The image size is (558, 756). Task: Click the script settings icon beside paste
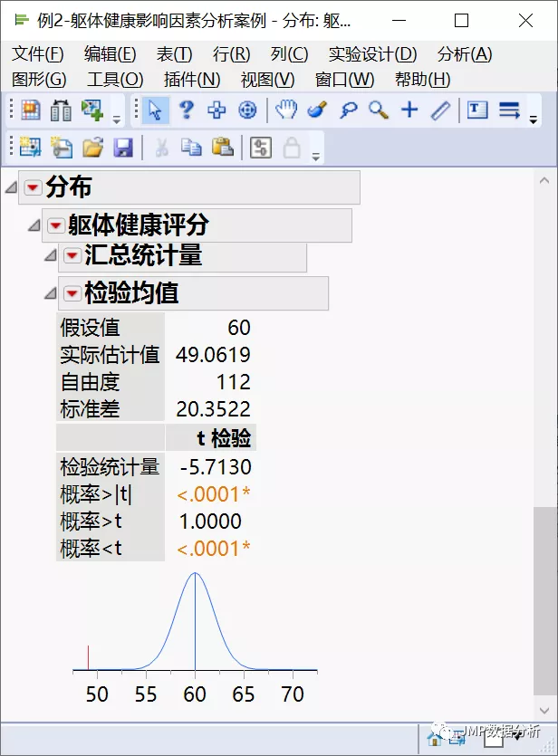click(x=261, y=147)
